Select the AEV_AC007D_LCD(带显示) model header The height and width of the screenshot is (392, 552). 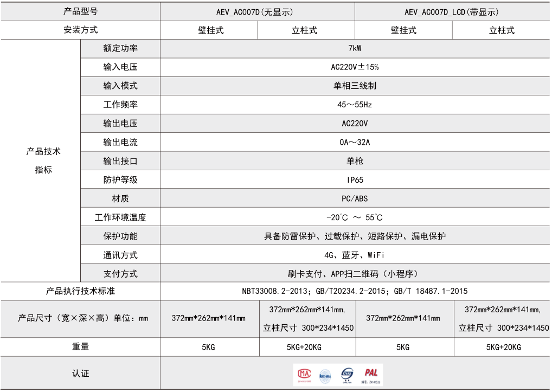(452, 11)
